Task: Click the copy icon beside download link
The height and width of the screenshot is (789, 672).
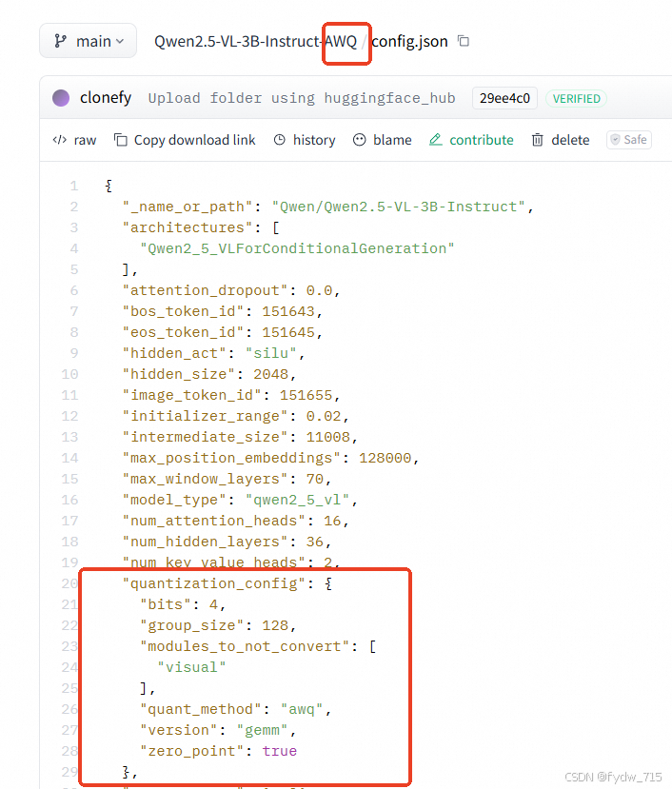Action: coord(120,140)
